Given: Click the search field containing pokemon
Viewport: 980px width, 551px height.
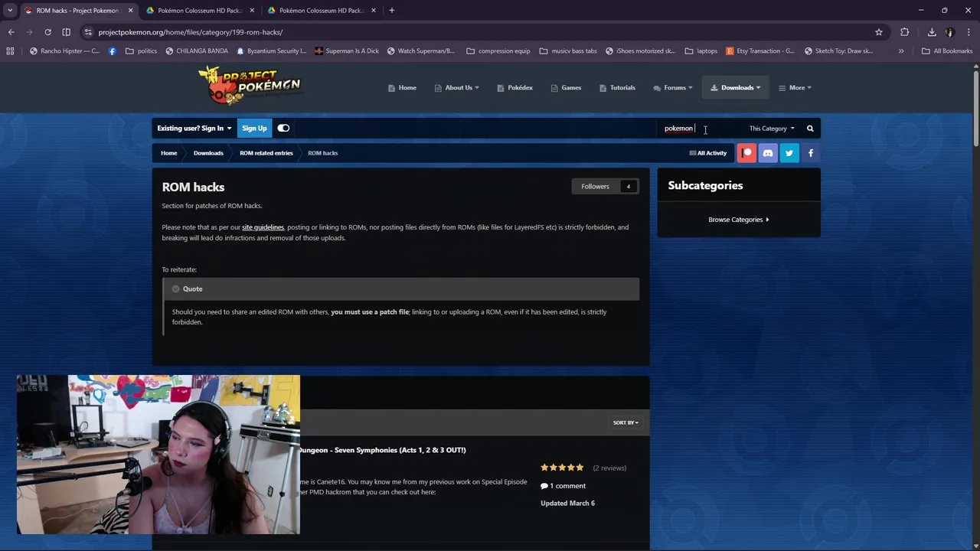Looking at the screenshot, I should (701, 129).
